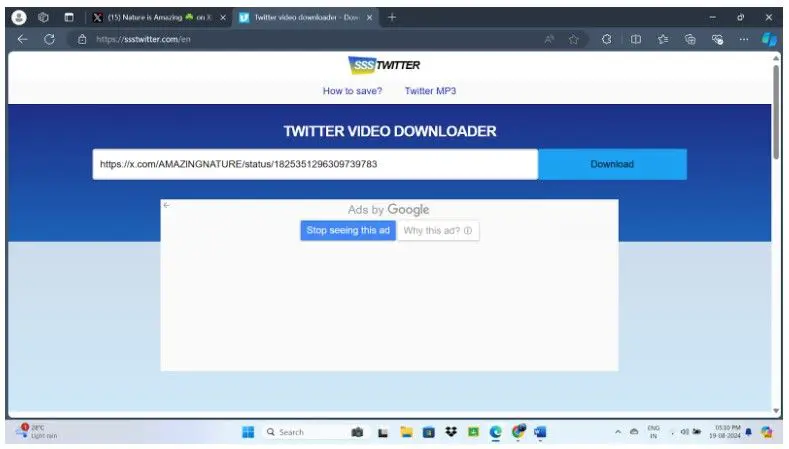Click the Copilot icon in browser toolbar
The height and width of the screenshot is (449, 789).
tap(769, 39)
